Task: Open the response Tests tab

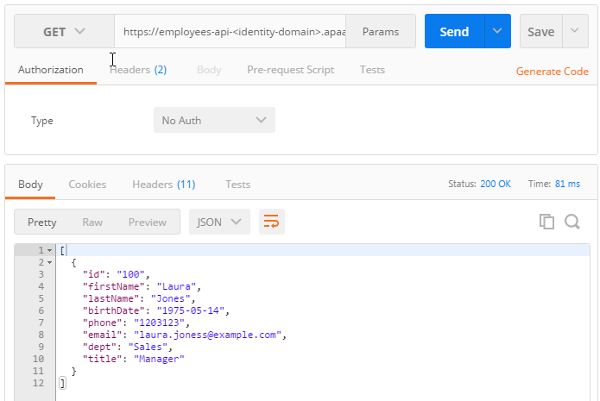Action: point(238,184)
